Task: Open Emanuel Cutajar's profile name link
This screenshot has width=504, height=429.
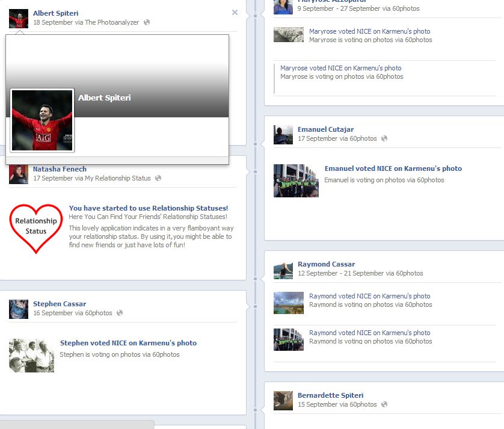Action: (x=325, y=129)
